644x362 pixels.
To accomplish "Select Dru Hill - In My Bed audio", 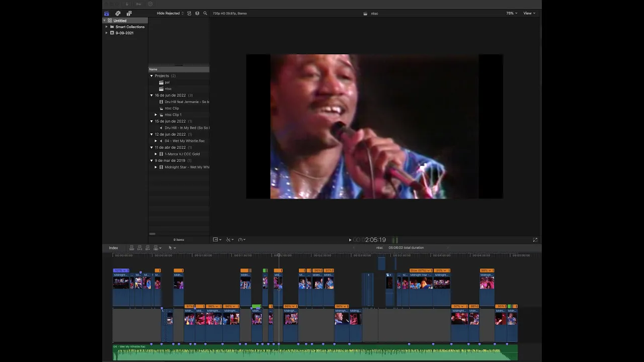I will click(187, 128).
